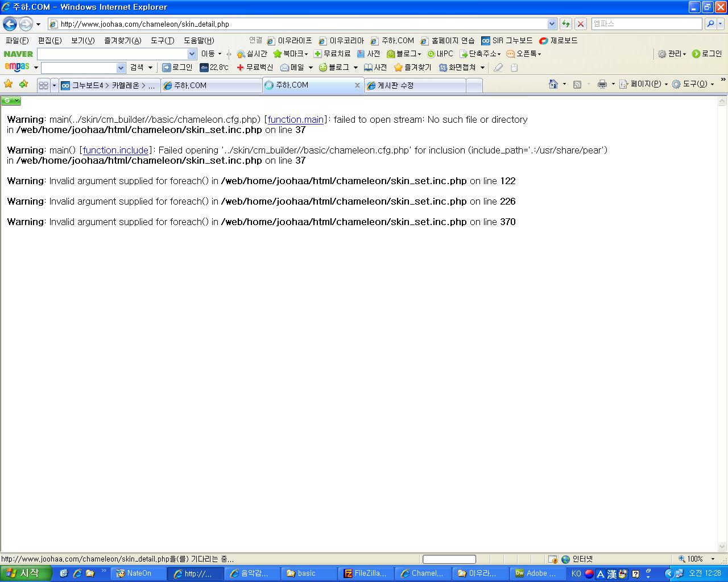Click the 시작 Start button
The image size is (728, 582).
26,573
